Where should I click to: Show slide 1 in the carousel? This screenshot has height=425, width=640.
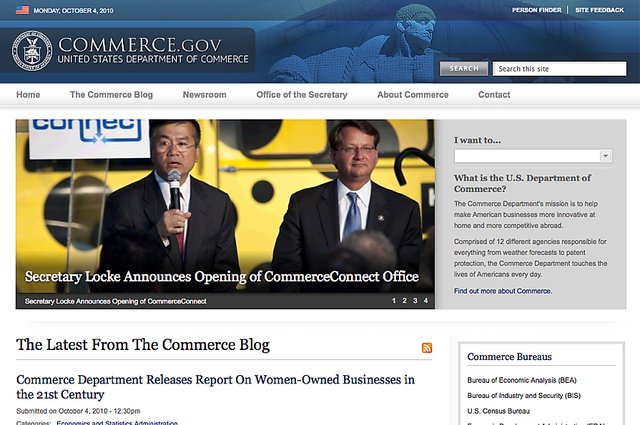pos(393,300)
